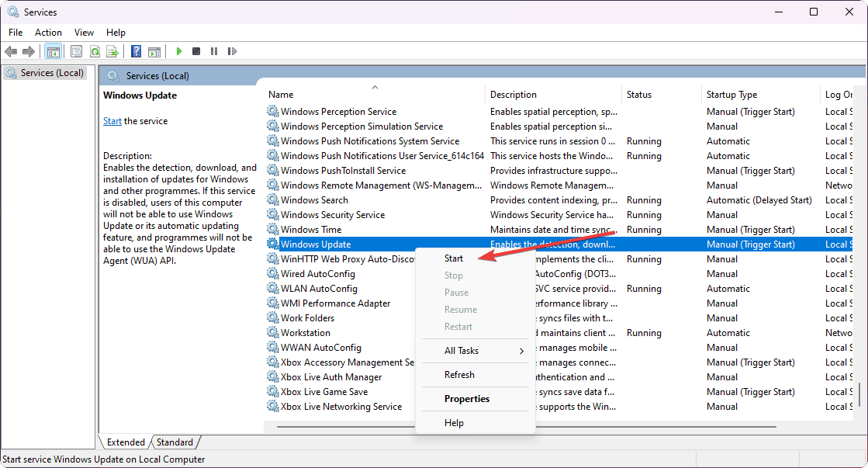Pause the service using the toolbar icon
Screen dimensions: 868x468
coord(214,51)
